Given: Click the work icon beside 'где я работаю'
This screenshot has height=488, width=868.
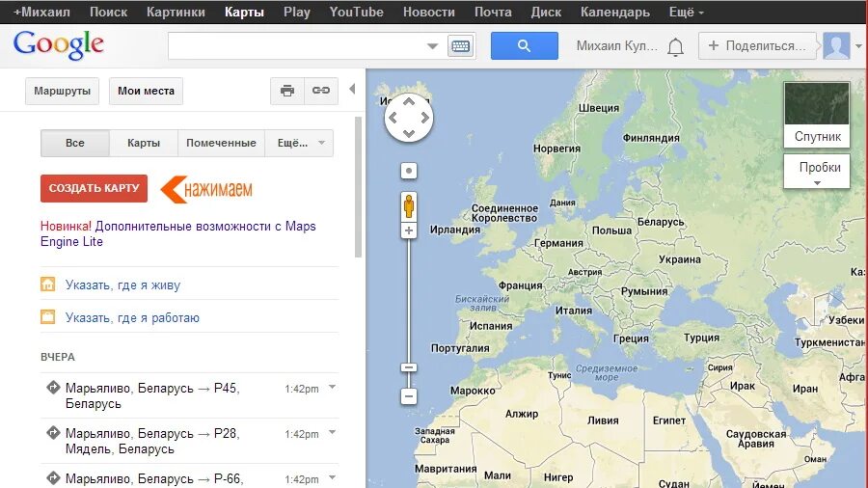Looking at the screenshot, I should 47,317.
